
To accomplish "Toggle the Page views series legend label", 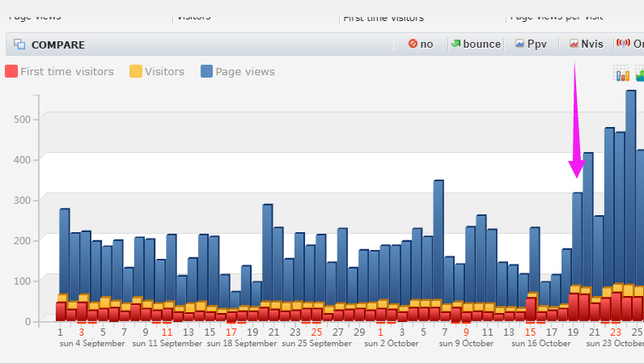I will [245, 72].
